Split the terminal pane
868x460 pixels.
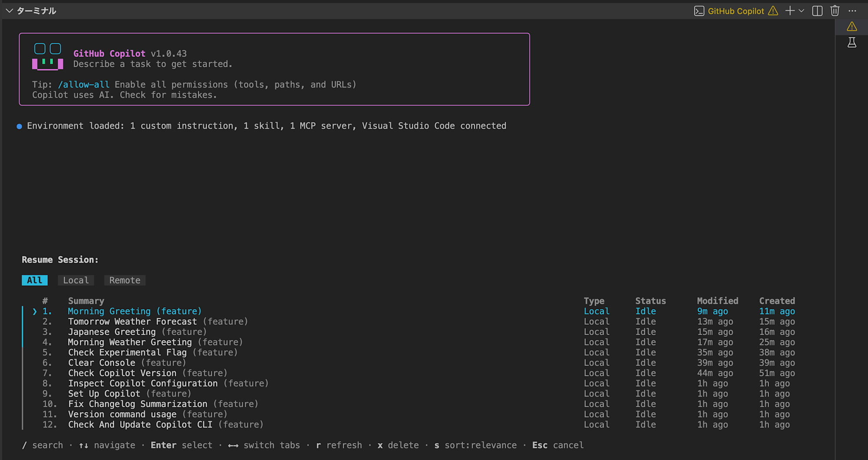pos(817,11)
